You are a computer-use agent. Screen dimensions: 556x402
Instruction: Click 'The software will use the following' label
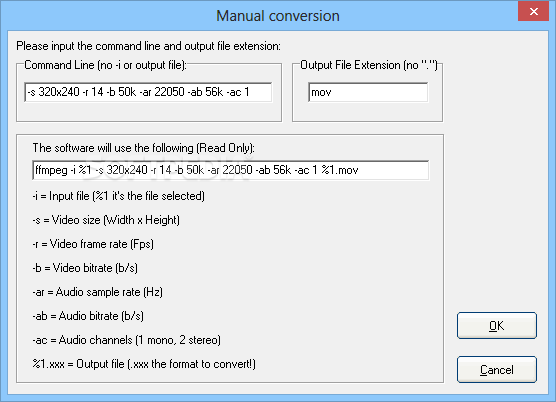[144, 148]
